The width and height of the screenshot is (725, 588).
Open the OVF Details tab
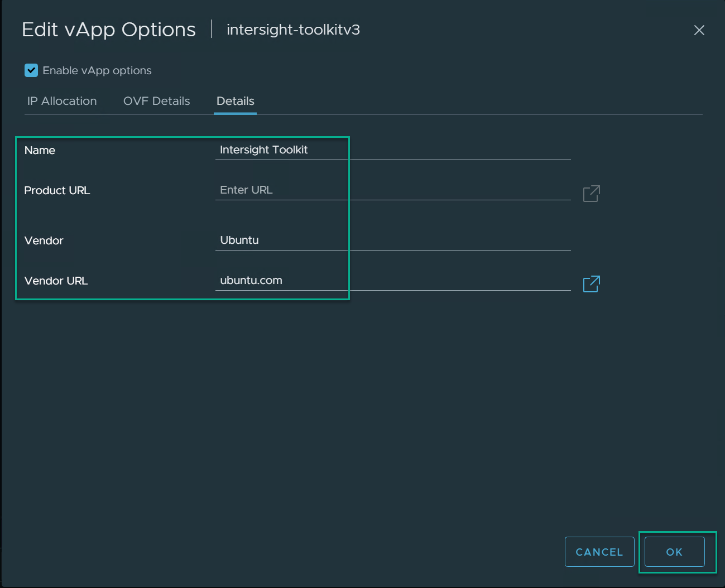(156, 101)
